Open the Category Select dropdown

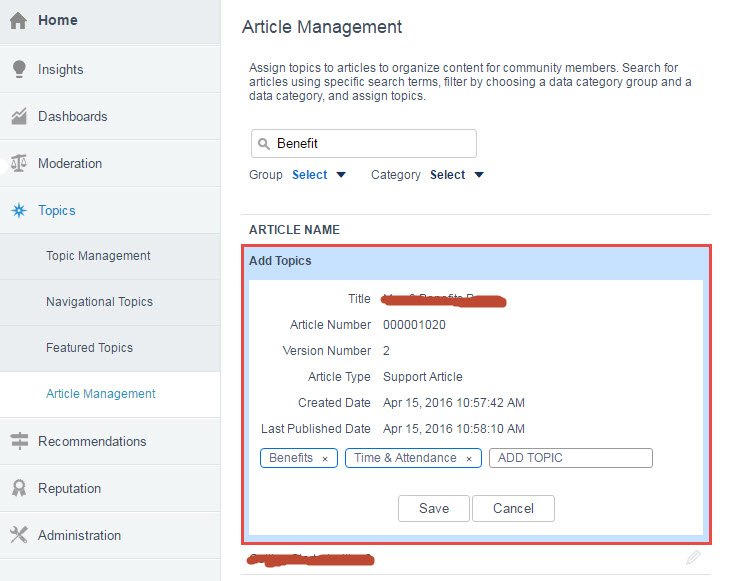point(457,175)
